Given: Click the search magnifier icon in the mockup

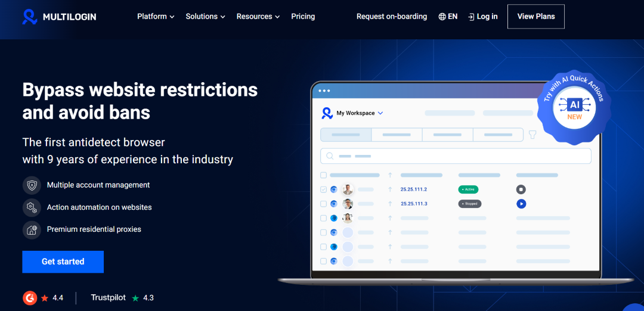Looking at the screenshot, I should click(329, 156).
